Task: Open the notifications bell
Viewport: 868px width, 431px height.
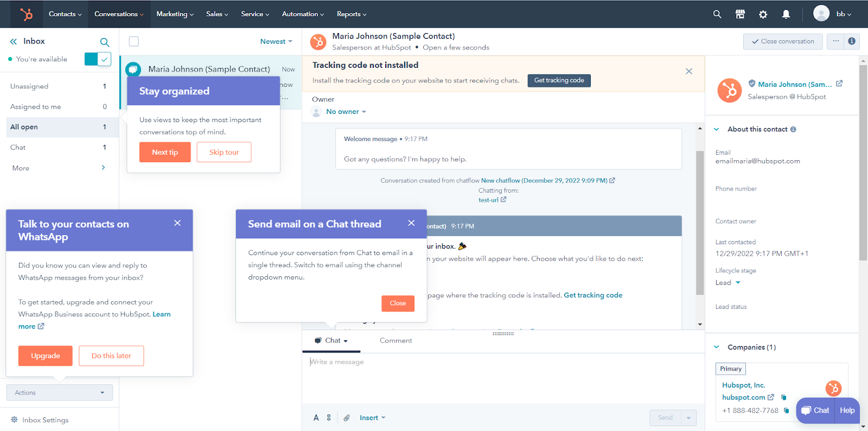Action: pyautogui.click(x=786, y=14)
